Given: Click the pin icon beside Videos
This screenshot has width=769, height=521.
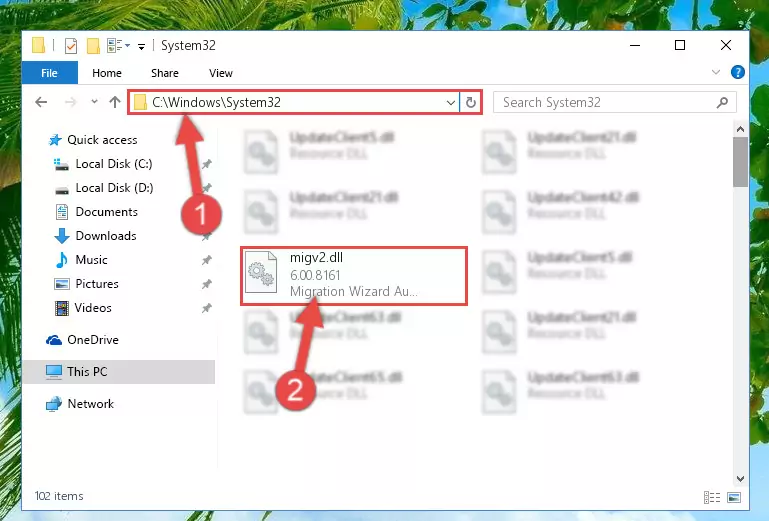Looking at the screenshot, I should [x=206, y=308].
